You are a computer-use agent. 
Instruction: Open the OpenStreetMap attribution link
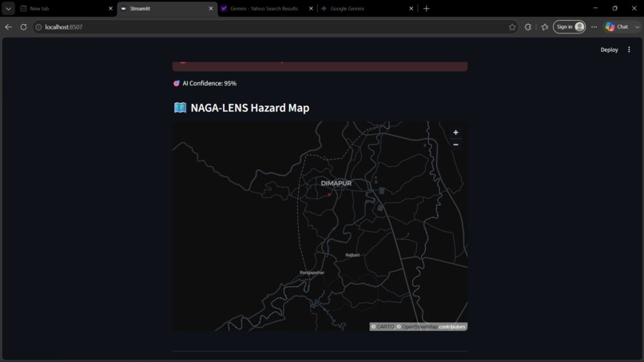pyautogui.click(x=419, y=327)
